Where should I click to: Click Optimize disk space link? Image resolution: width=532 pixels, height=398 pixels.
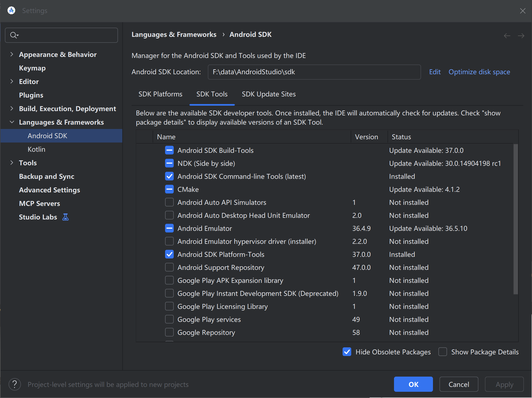[x=479, y=72]
